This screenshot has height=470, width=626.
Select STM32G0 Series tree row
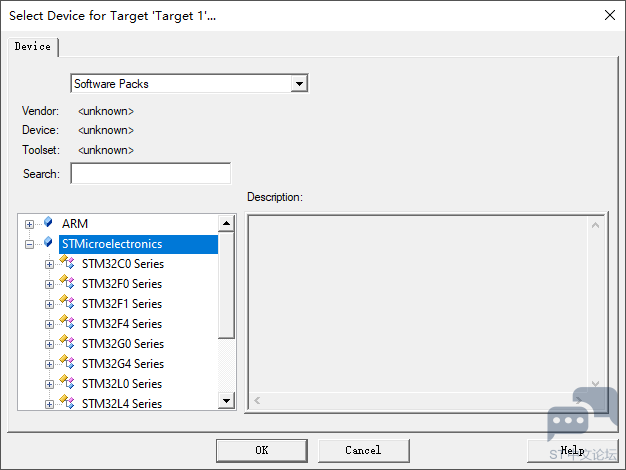(123, 344)
